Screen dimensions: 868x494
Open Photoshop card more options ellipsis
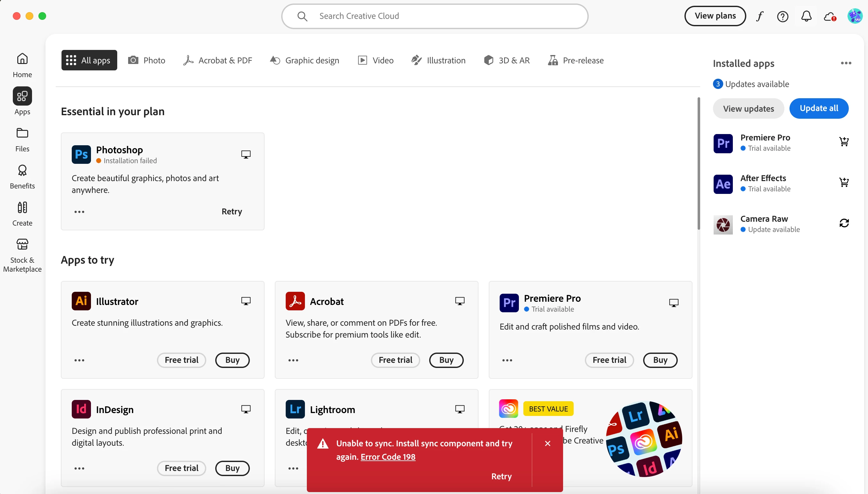pos(79,212)
